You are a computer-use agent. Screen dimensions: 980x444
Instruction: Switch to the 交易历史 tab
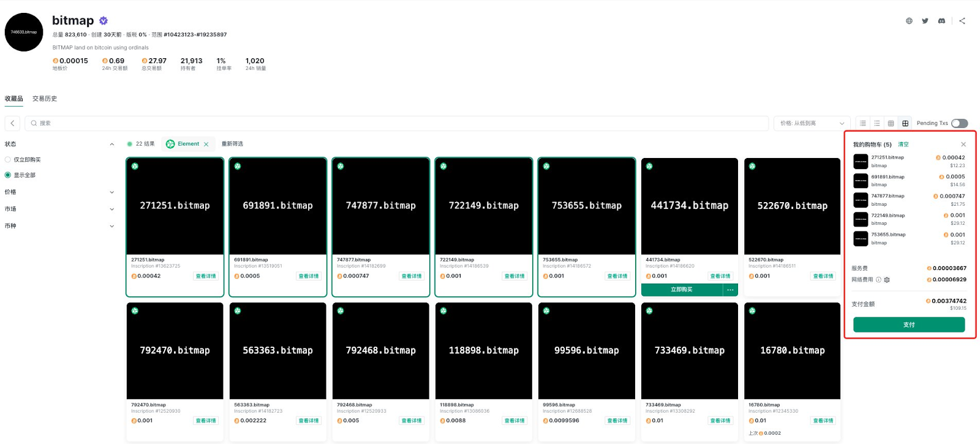coord(45,99)
